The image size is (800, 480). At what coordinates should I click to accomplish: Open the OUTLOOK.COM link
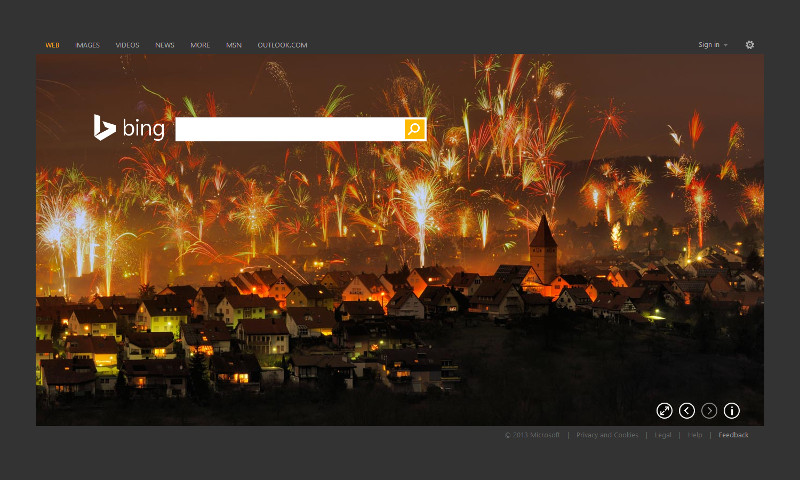coord(282,45)
